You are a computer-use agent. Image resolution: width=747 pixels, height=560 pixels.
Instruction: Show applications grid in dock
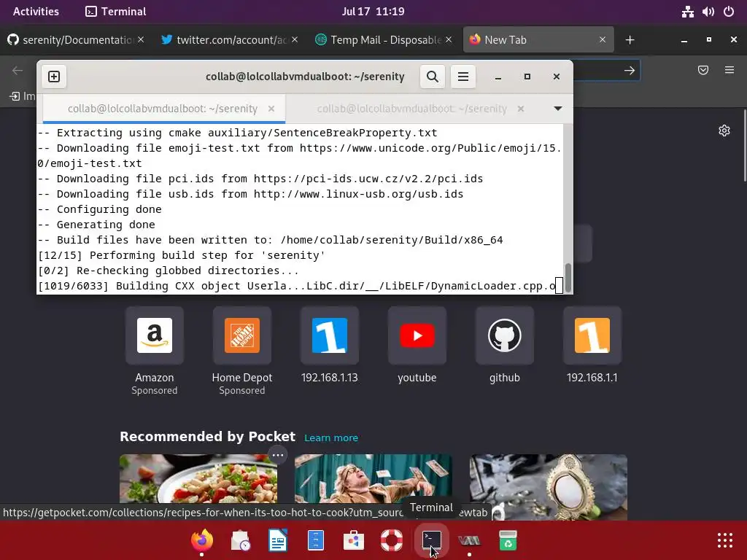(x=725, y=540)
